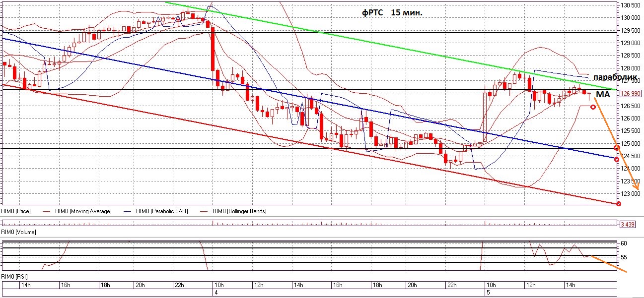Click the current price tag 126 990

click(x=631, y=93)
